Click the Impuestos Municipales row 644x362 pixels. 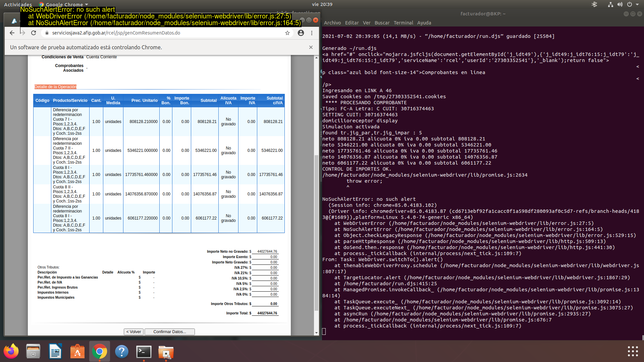click(96, 297)
